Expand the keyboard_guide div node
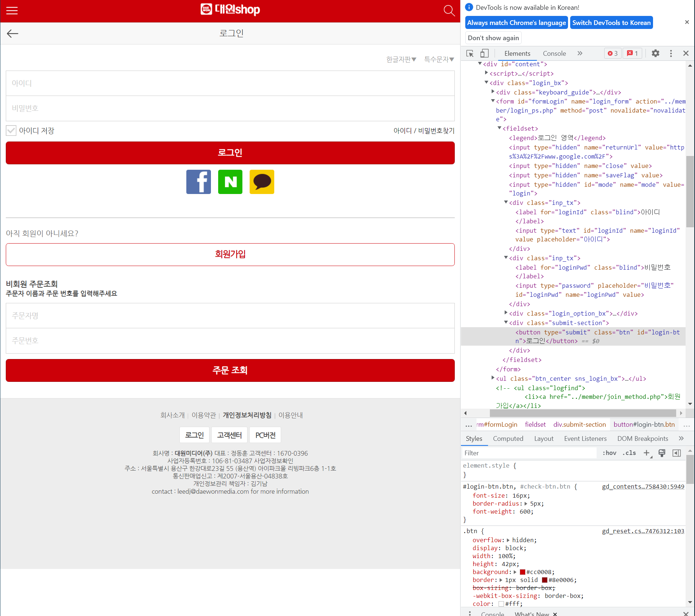Screen dimensions: 695x616 pos(493,92)
